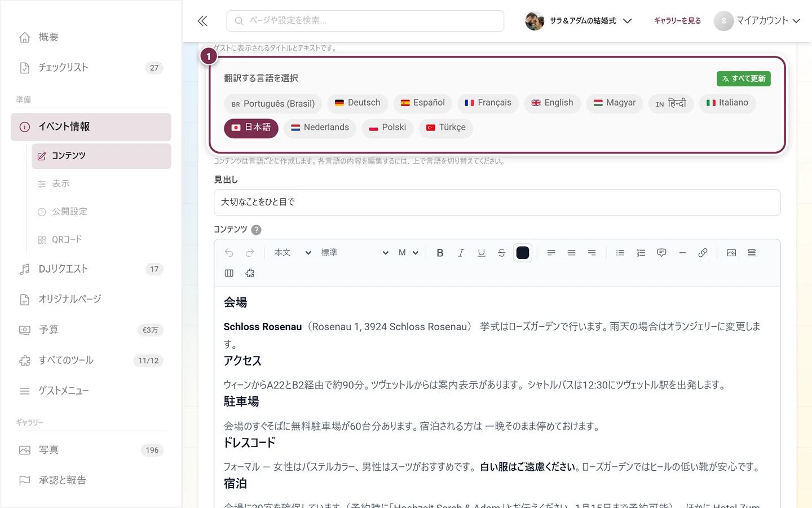Open コンテンツ in the sidebar
The height and width of the screenshot is (508, 812).
tap(101, 156)
